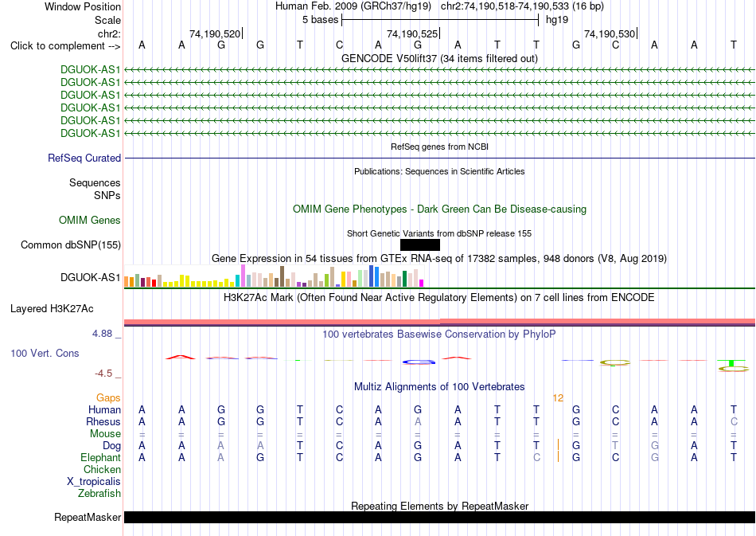Select the Zebrafish alignment row label

click(x=99, y=494)
